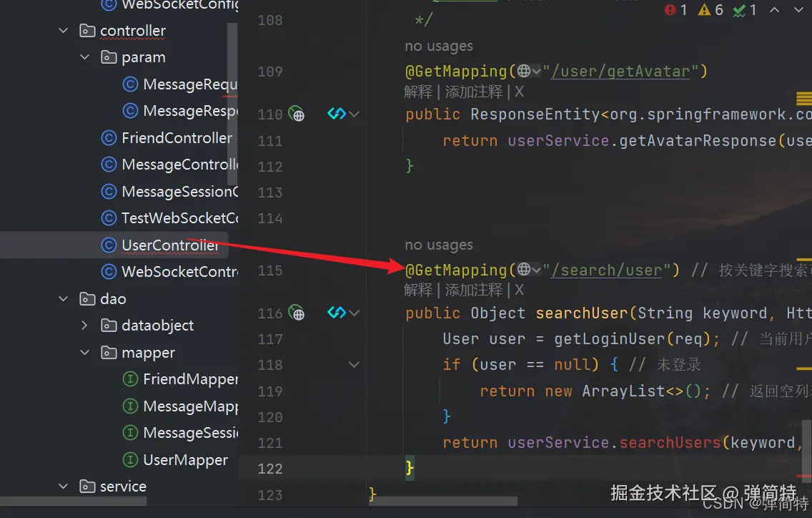Image resolution: width=812 pixels, height=518 pixels.
Task: Fold the if block at line 118
Action: coord(355,364)
